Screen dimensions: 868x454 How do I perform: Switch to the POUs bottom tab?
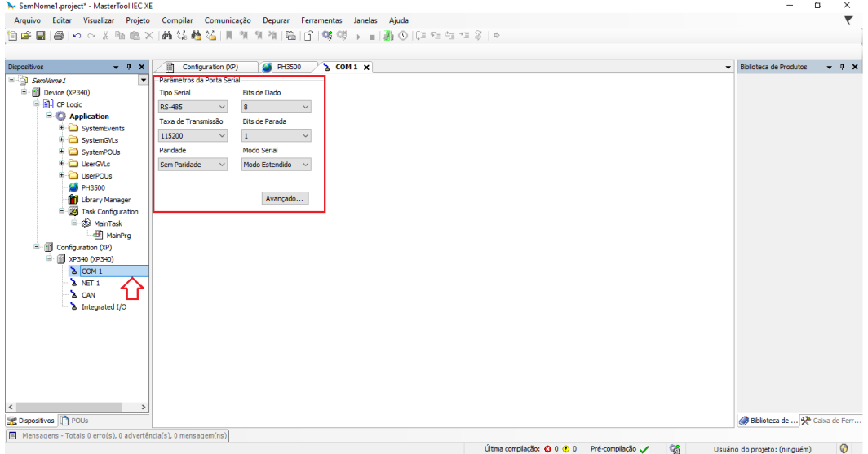click(x=74, y=421)
